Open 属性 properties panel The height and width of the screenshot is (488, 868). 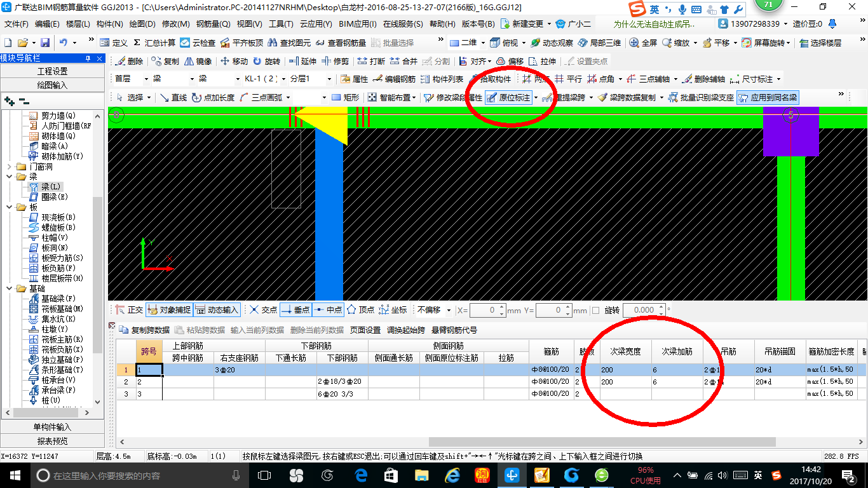coord(354,79)
